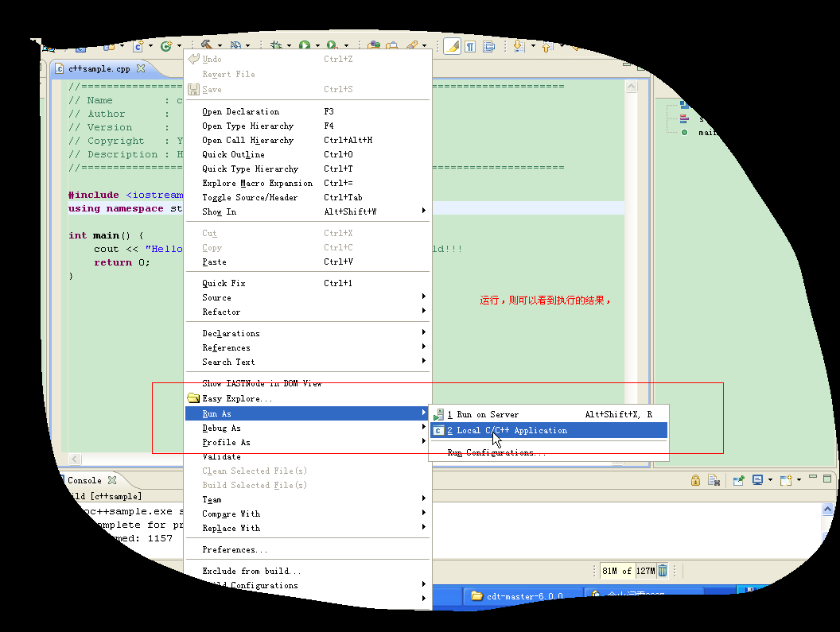Image resolution: width=840 pixels, height=632 pixels.
Task: Click the green Run toolbar icon
Action: tap(305, 45)
